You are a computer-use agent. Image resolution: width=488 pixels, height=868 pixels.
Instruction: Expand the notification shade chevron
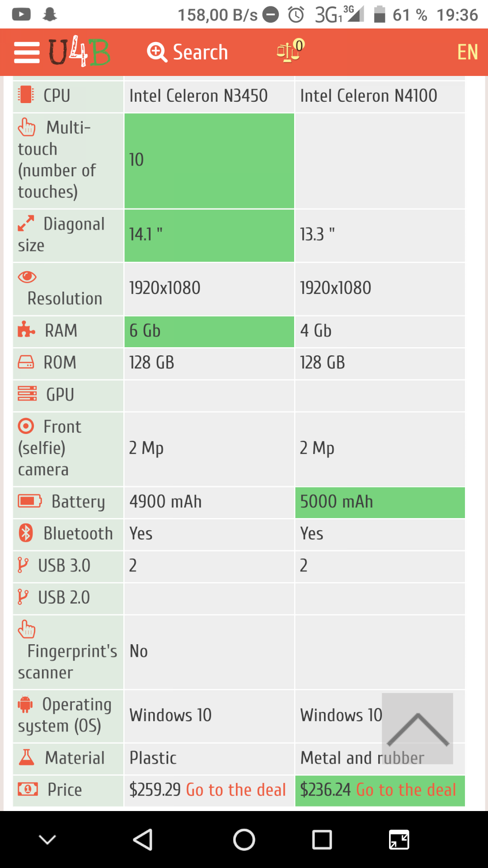[47, 840]
